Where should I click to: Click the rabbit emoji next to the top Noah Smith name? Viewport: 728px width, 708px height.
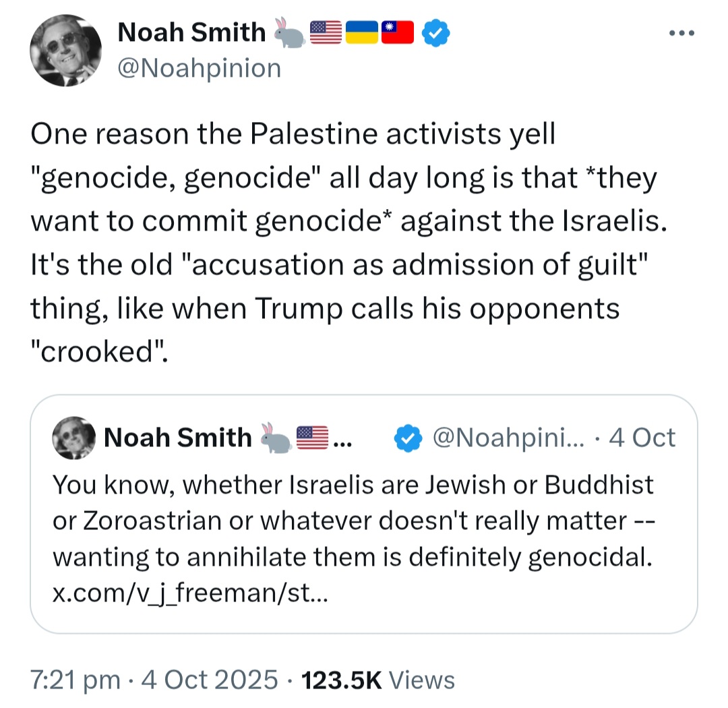pos(289,32)
